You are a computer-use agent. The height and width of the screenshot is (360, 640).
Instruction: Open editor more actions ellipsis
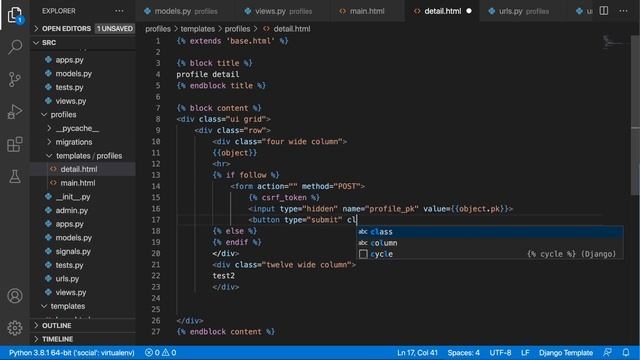coord(623,11)
